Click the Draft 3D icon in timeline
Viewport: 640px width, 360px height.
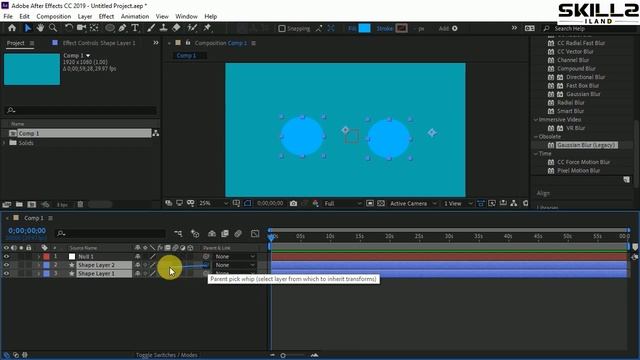[x=195, y=233]
